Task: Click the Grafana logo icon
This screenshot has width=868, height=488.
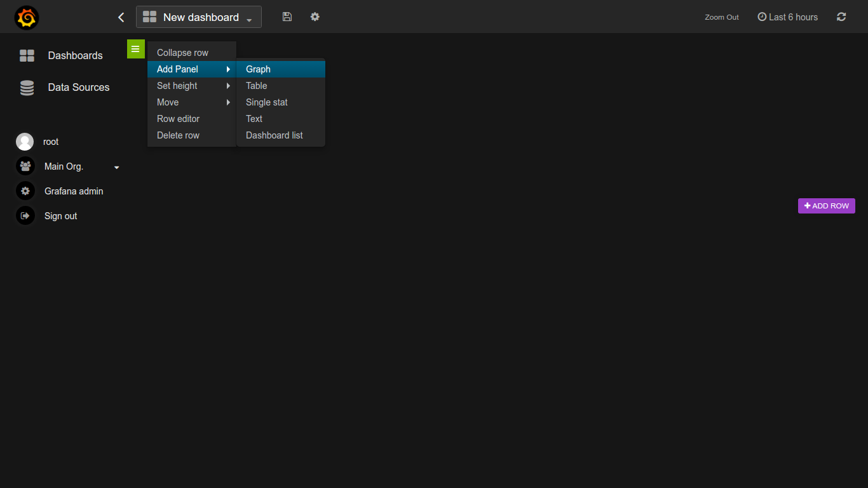Action: coord(27,17)
